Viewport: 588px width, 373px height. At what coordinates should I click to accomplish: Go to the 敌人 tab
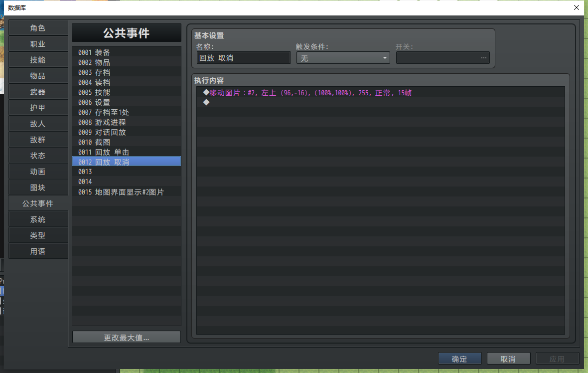pyautogui.click(x=38, y=124)
